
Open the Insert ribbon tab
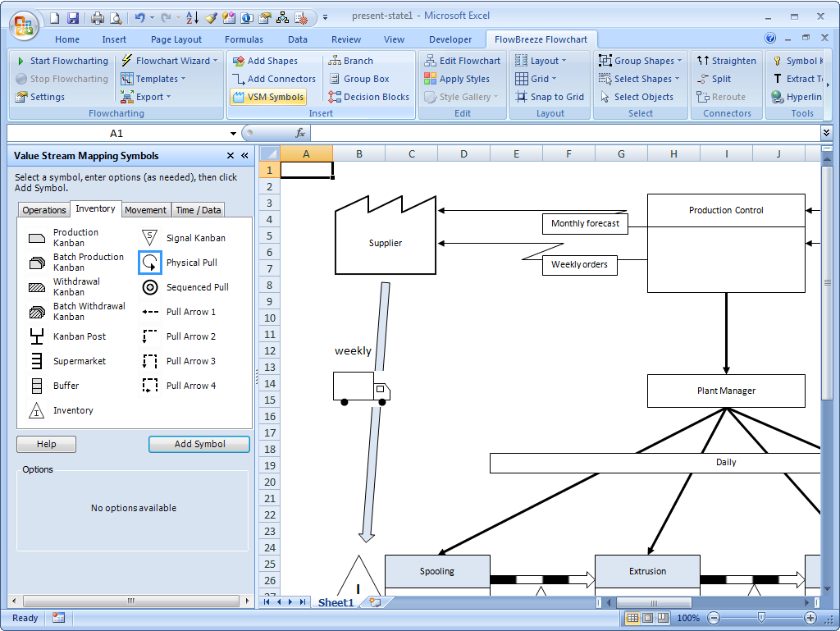click(114, 39)
